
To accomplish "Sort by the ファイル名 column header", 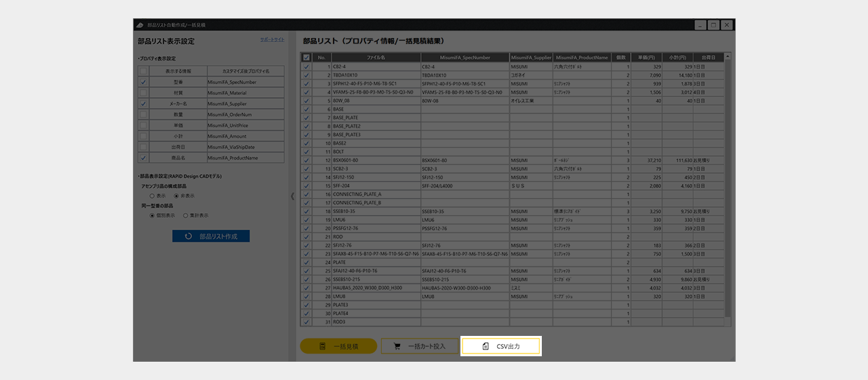I will [x=376, y=58].
